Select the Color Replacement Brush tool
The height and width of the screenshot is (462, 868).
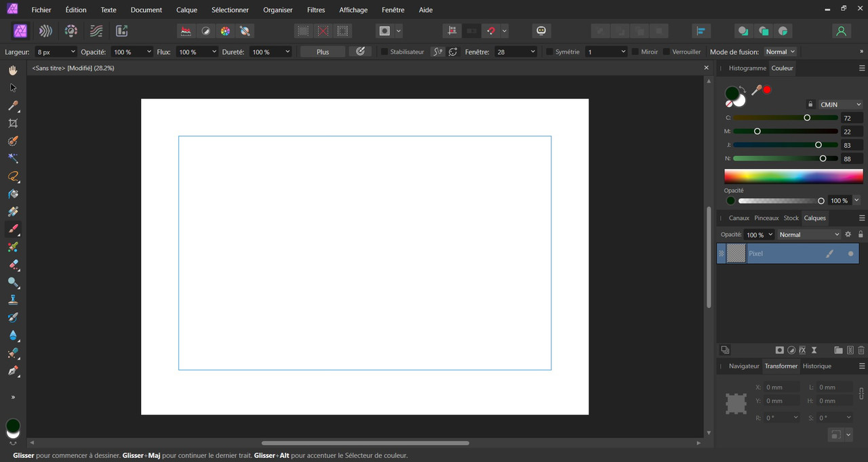pos(13,247)
